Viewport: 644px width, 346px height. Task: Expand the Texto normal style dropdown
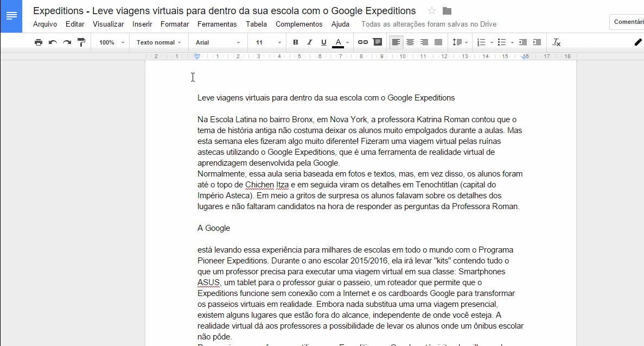[x=158, y=42]
